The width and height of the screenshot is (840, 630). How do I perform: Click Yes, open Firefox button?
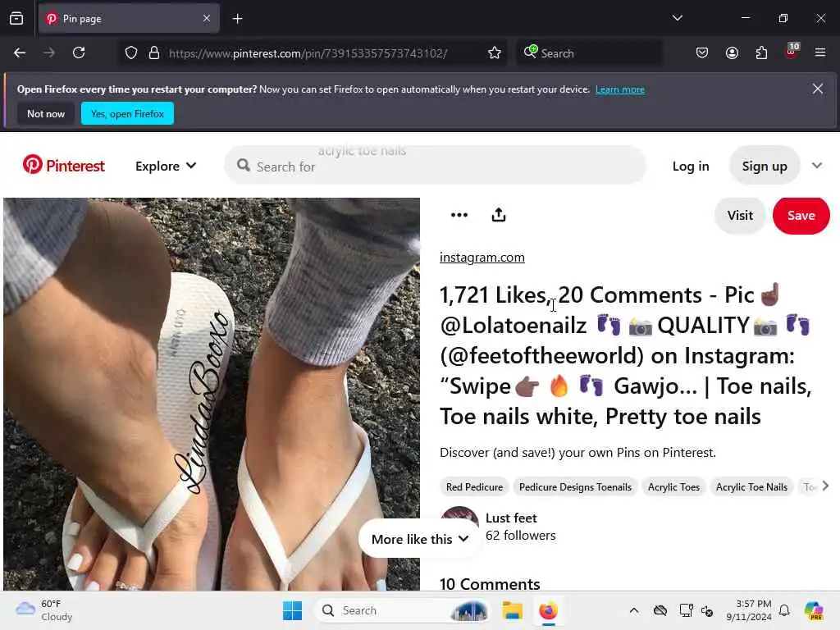pyautogui.click(x=127, y=113)
